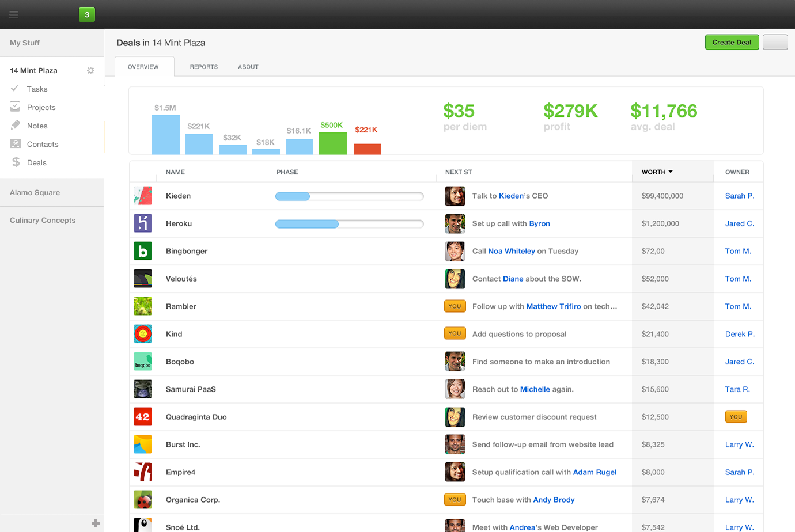795x532 pixels.
Task: Switch to the About tab
Action: point(248,67)
